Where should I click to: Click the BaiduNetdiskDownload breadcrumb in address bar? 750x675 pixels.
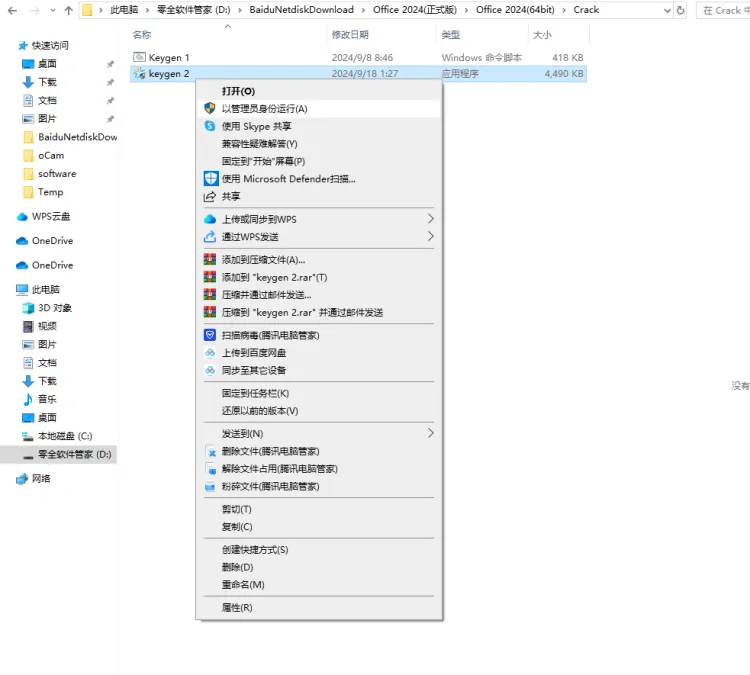301,10
